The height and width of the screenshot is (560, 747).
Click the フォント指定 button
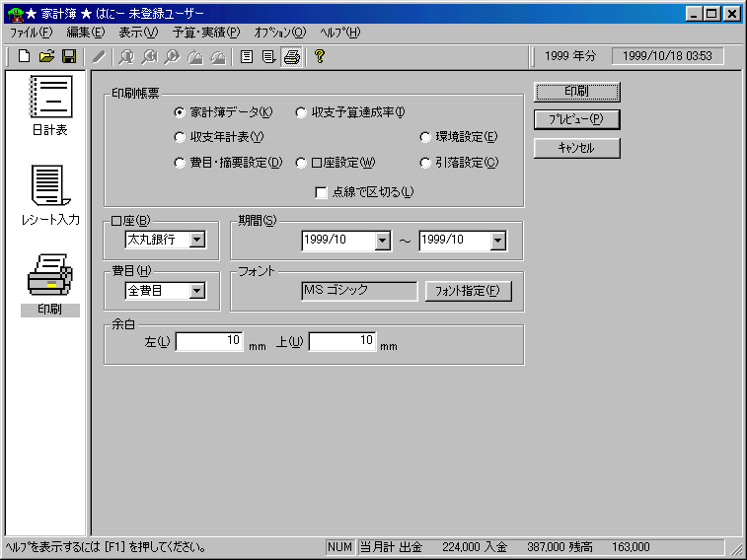[x=468, y=291]
